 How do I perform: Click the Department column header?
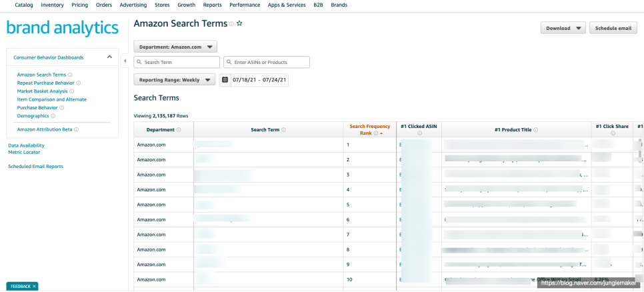tap(164, 130)
